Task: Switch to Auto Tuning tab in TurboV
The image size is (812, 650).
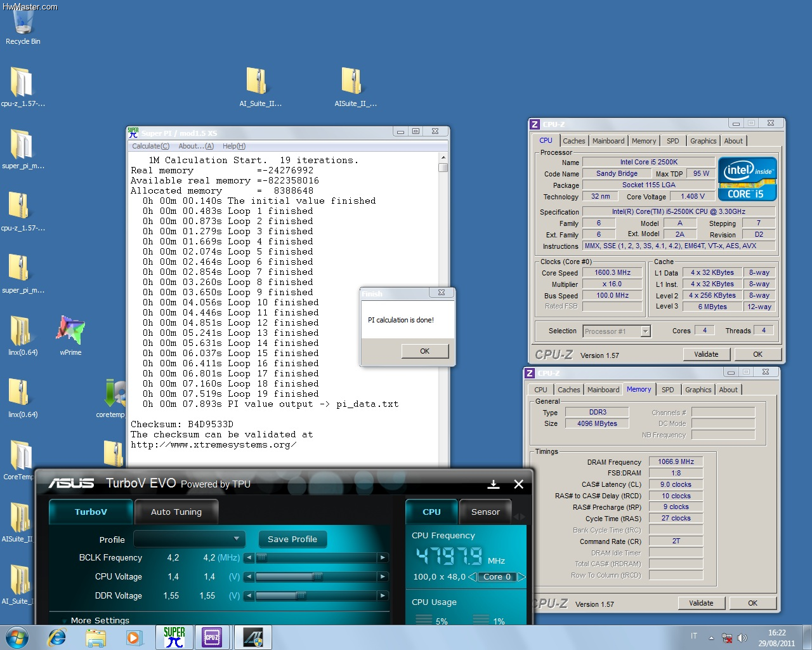Action: pos(176,512)
